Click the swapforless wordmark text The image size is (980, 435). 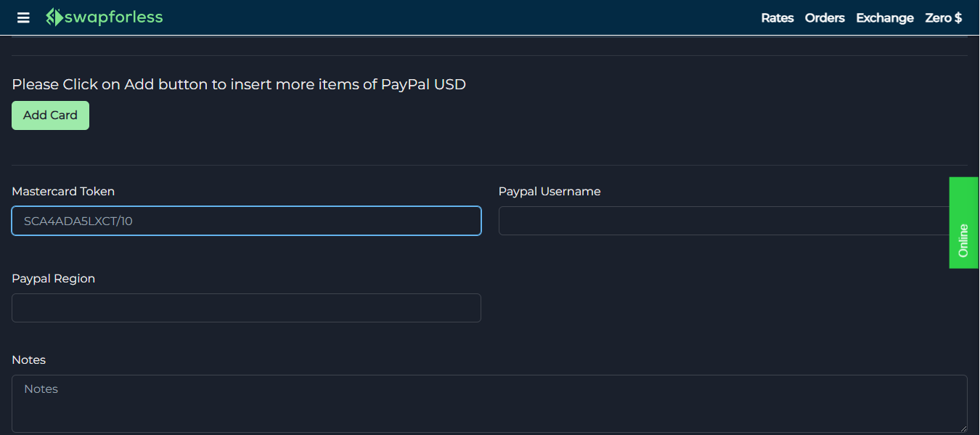click(x=113, y=17)
